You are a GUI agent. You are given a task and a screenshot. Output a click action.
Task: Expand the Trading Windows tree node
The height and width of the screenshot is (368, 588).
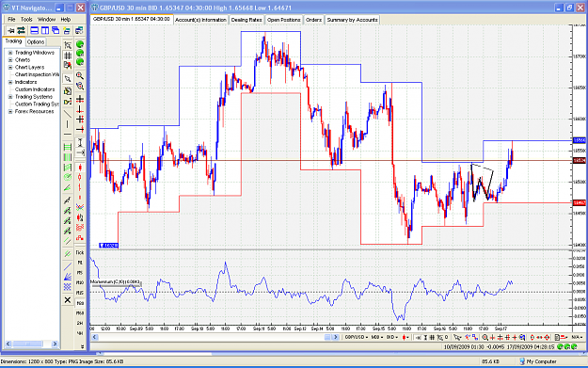tap(10, 53)
